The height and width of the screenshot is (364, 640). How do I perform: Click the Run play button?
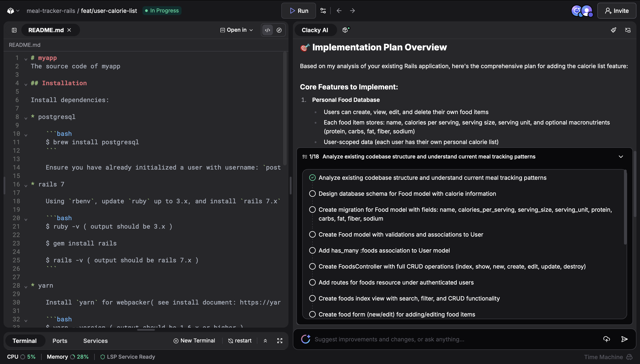point(299,11)
